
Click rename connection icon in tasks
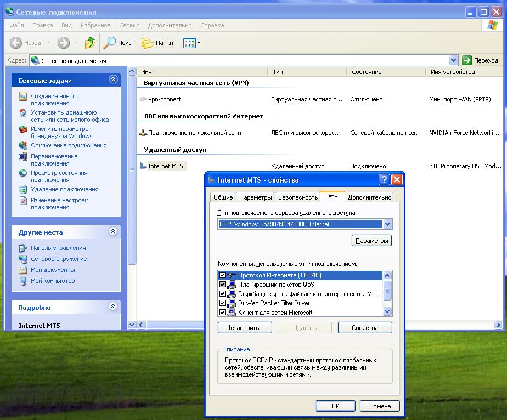(x=23, y=157)
